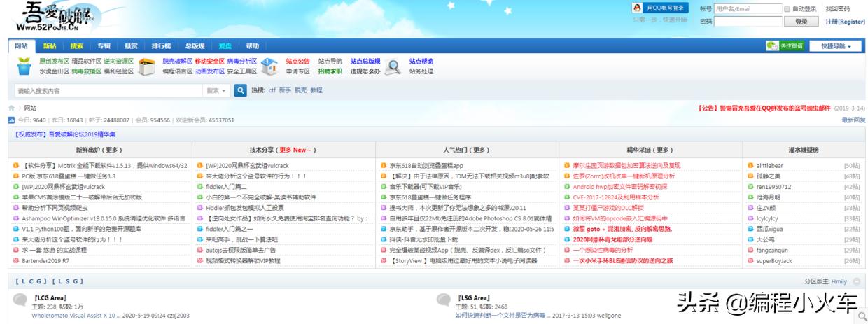The image size is (868, 324).
Task: Tick the 自动登录 checkbox
Action: click(787, 9)
